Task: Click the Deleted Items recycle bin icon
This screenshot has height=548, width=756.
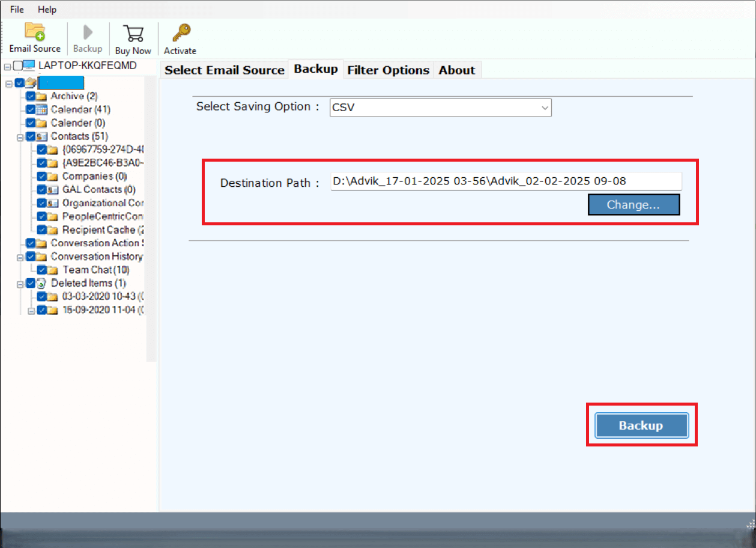Action: point(41,283)
